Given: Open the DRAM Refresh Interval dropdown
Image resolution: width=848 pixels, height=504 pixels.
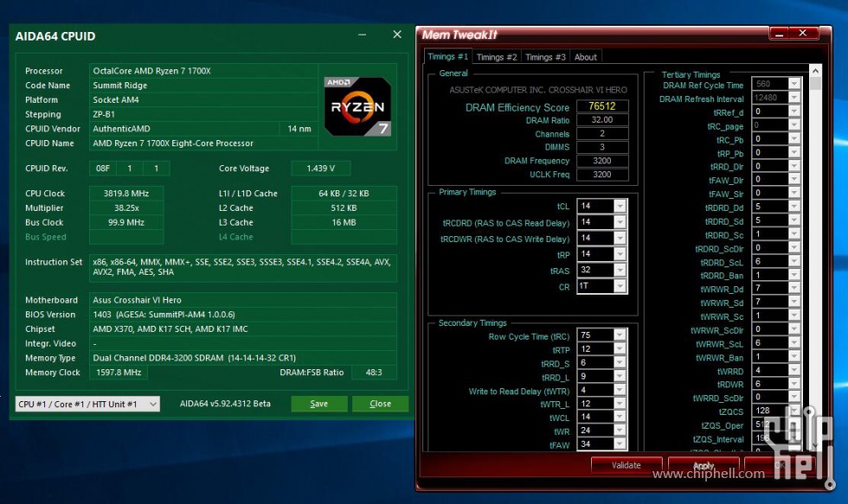Looking at the screenshot, I should click(794, 97).
